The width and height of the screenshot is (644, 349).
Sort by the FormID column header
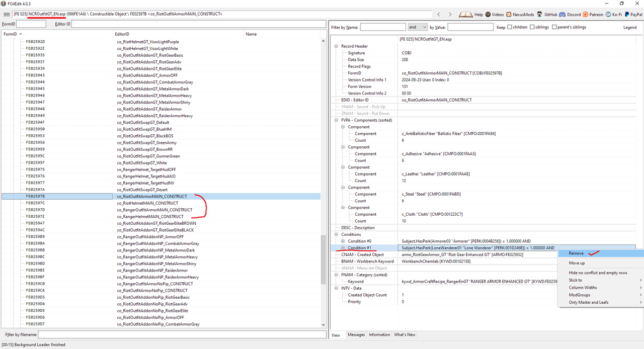click(57, 34)
